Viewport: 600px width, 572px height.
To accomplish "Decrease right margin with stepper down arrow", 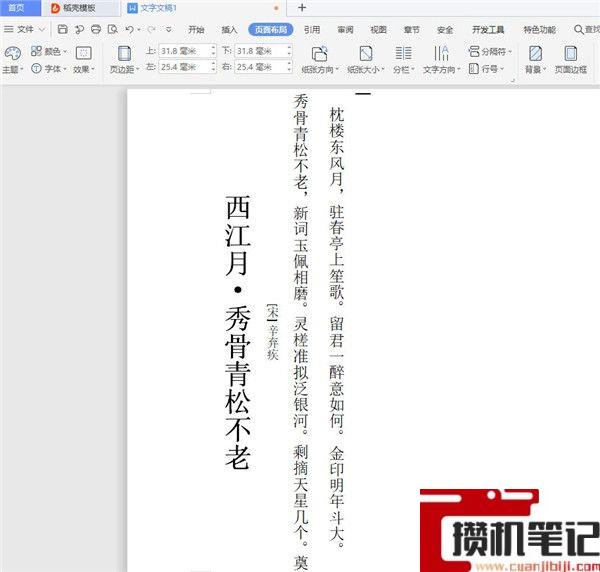I will pyautogui.click(x=289, y=70).
